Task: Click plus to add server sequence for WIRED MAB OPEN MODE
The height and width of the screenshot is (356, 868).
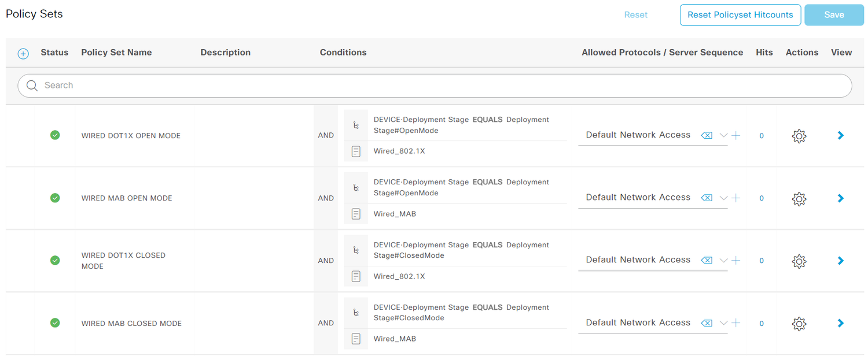Action: coord(736,197)
